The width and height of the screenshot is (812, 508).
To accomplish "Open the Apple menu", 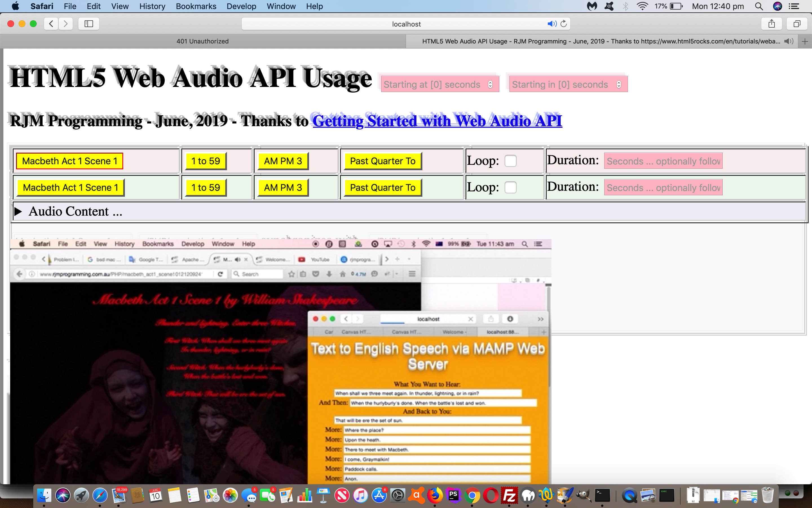I will coord(16,6).
